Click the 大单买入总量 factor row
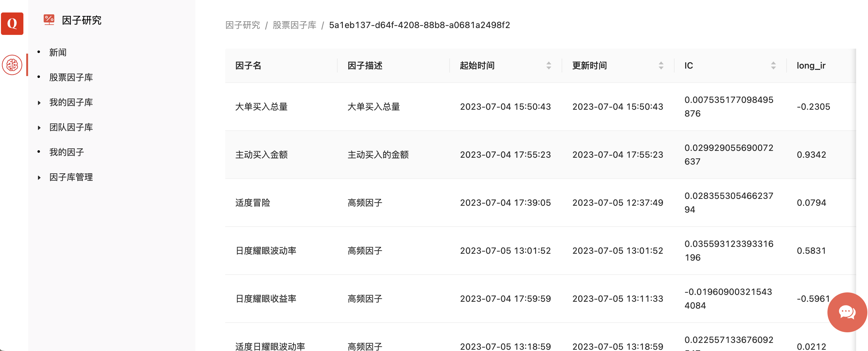This screenshot has width=868, height=351. [x=261, y=107]
